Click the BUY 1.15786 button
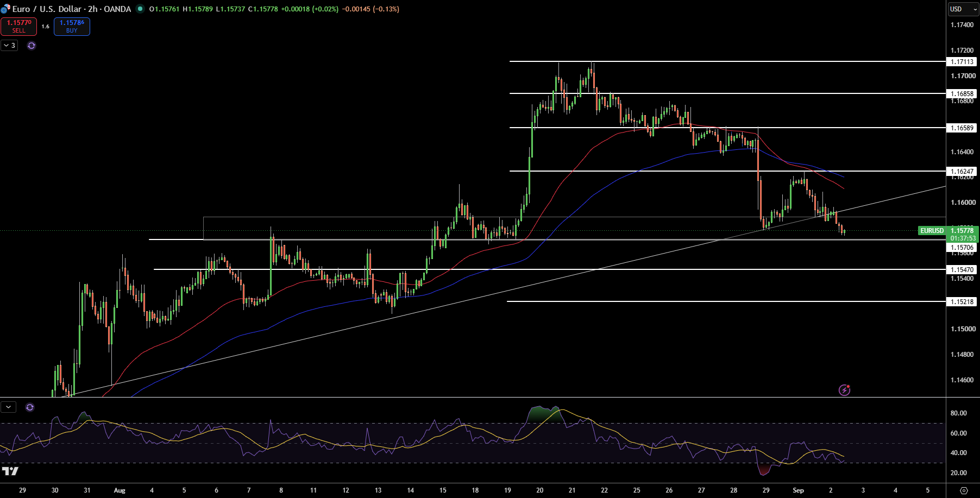Viewport: 980px width, 498px height. tap(72, 26)
